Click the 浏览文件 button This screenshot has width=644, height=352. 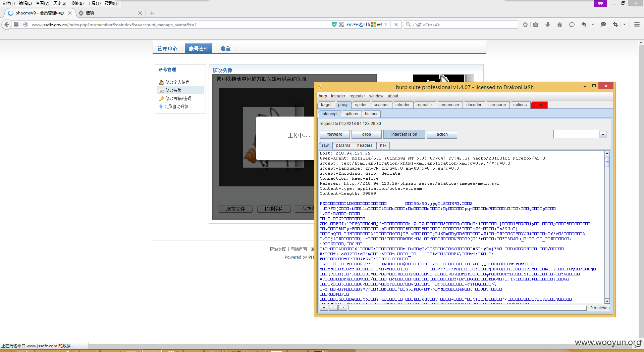(x=235, y=209)
